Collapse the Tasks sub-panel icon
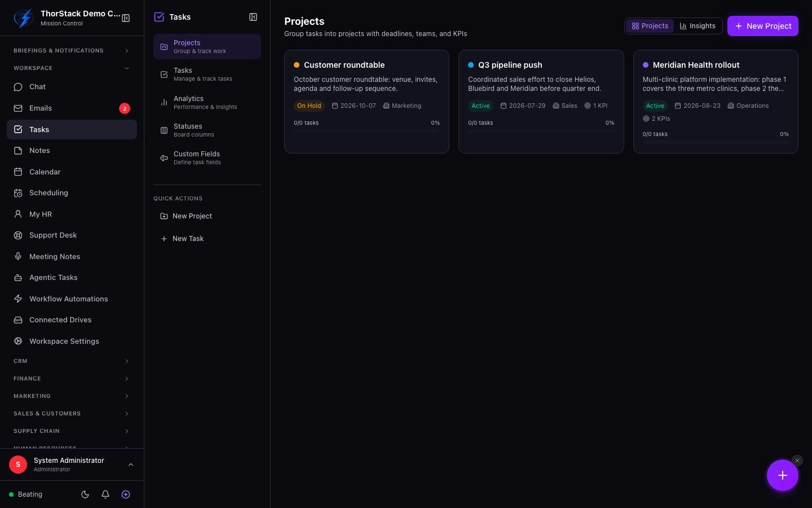This screenshot has height=508, width=812. 253,17
